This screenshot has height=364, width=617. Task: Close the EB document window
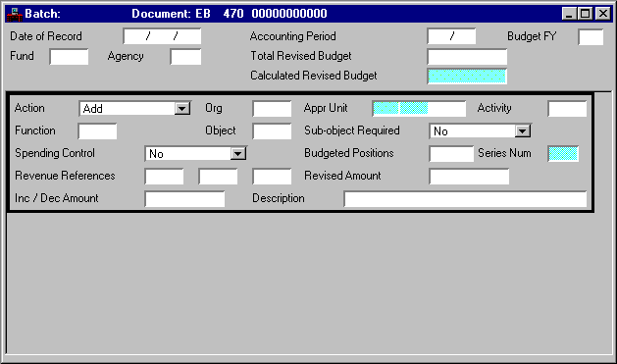(x=603, y=14)
